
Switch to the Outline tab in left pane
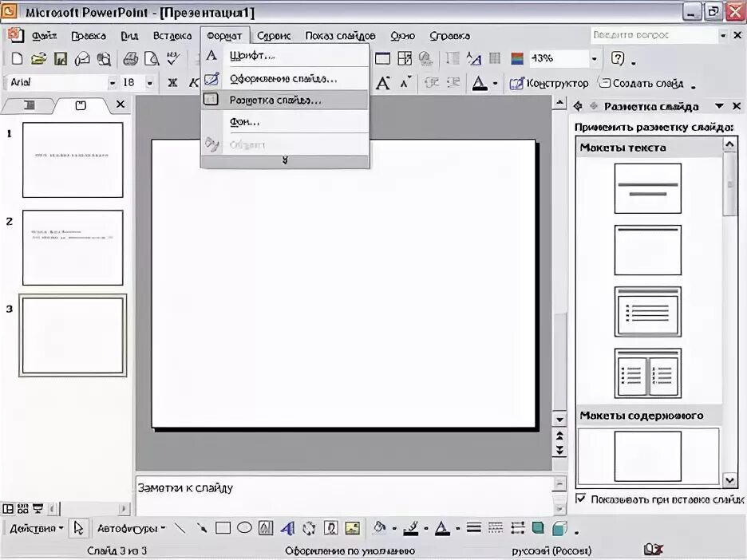29,105
